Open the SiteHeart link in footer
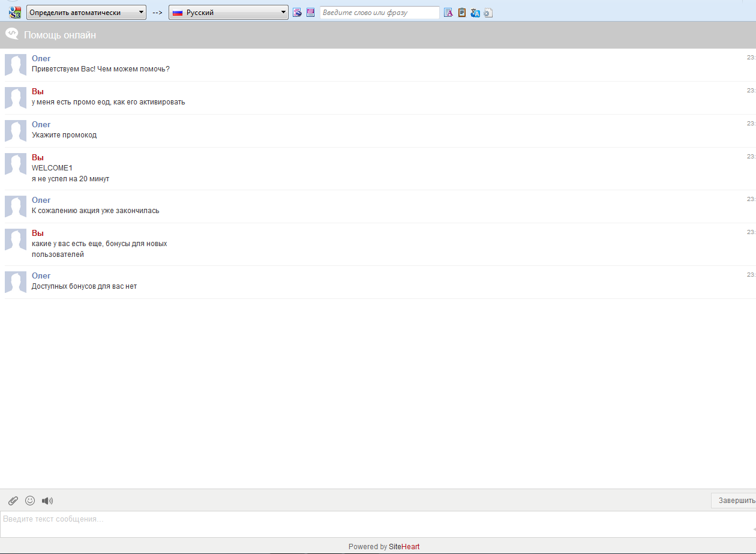This screenshot has height=554, width=756. click(404, 547)
